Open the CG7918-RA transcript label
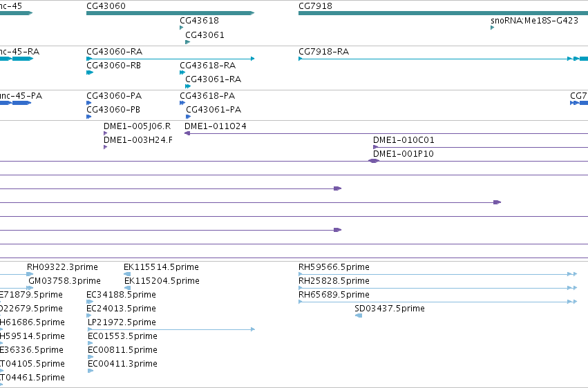This screenshot has width=588, height=388. [323, 51]
